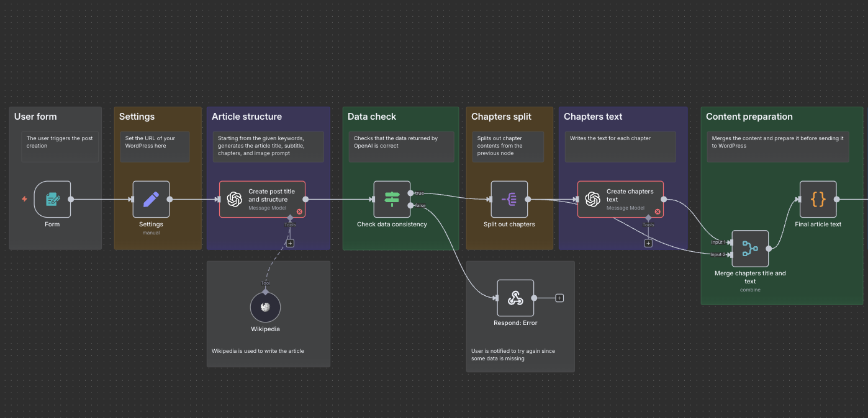The height and width of the screenshot is (418, 868).
Task: Select the Merge chapters title and text node
Action: (x=750, y=249)
